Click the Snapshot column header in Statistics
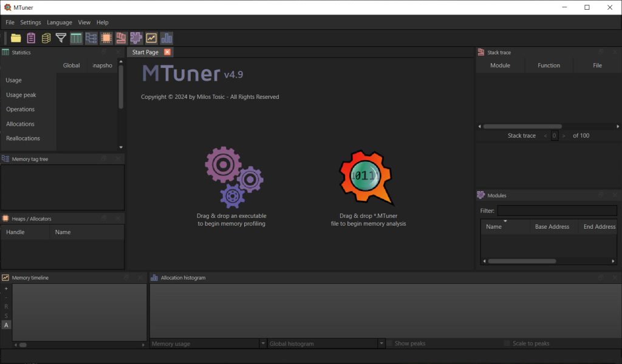Image resolution: width=622 pixels, height=364 pixels. tap(102, 66)
